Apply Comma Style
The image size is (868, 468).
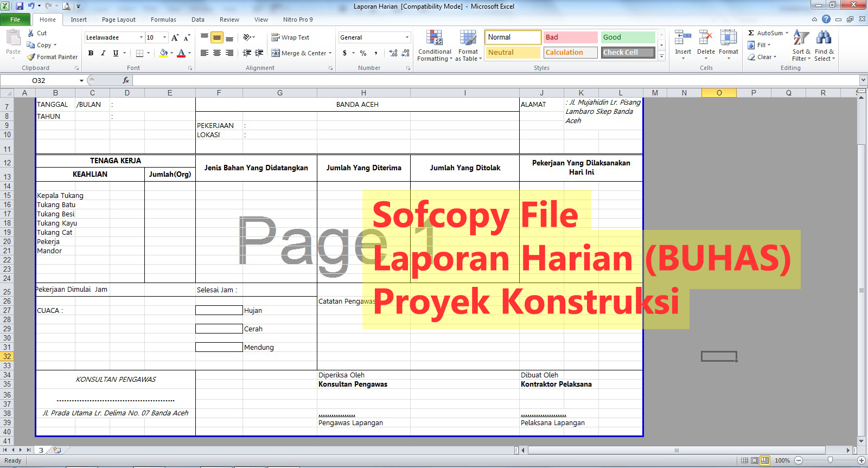pos(376,53)
